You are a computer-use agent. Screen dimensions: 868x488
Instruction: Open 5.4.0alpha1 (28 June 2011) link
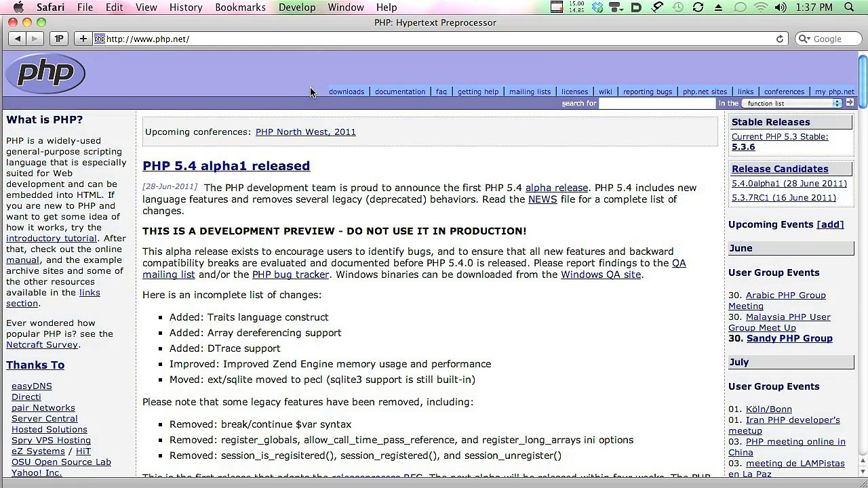click(x=789, y=184)
